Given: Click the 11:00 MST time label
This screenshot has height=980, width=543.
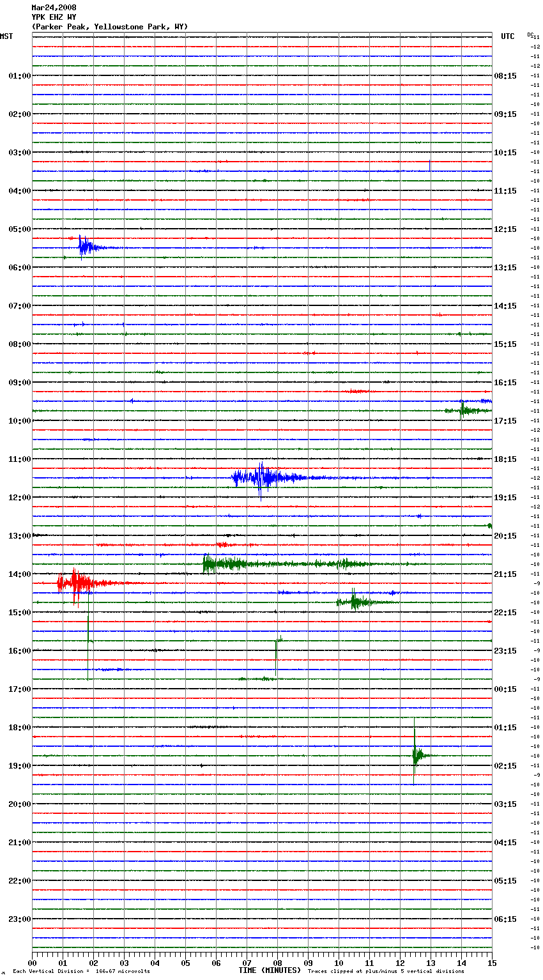Looking at the screenshot, I should [x=20, y=459].
